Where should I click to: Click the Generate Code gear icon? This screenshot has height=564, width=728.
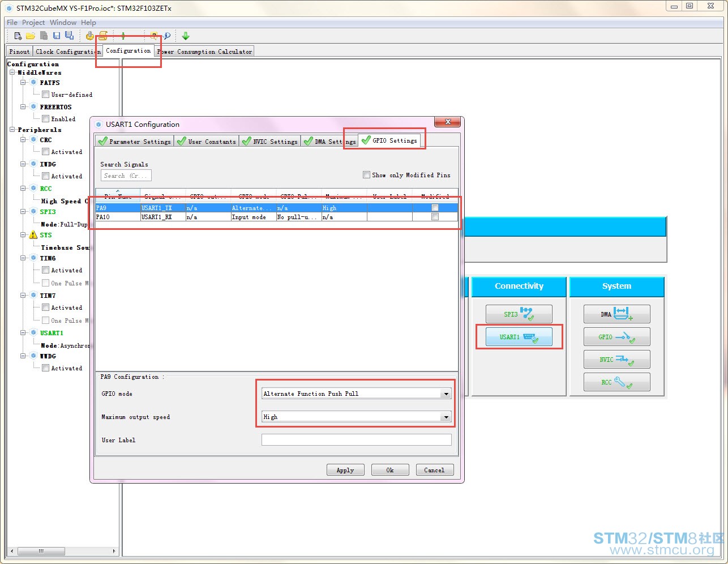[x=90, y=36]
